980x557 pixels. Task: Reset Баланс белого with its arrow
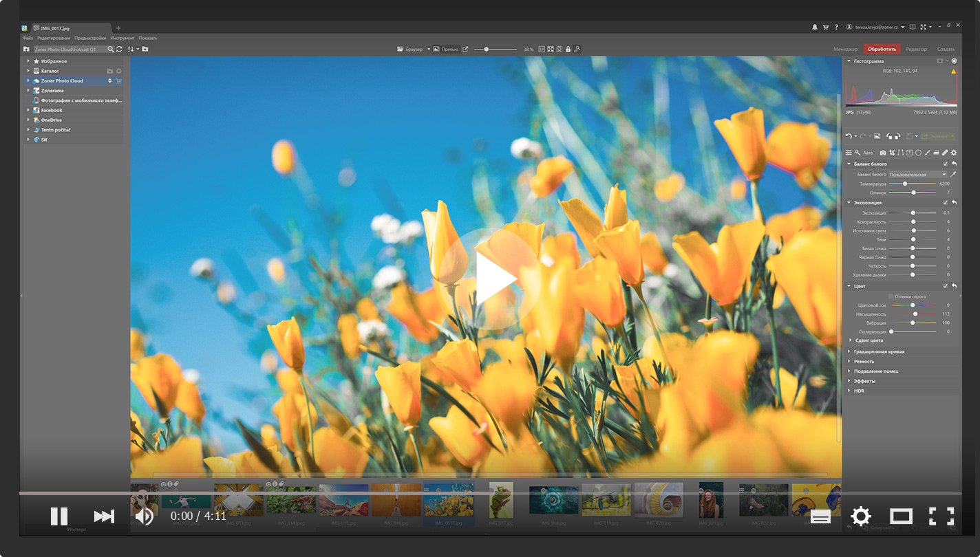pos(954,164)
